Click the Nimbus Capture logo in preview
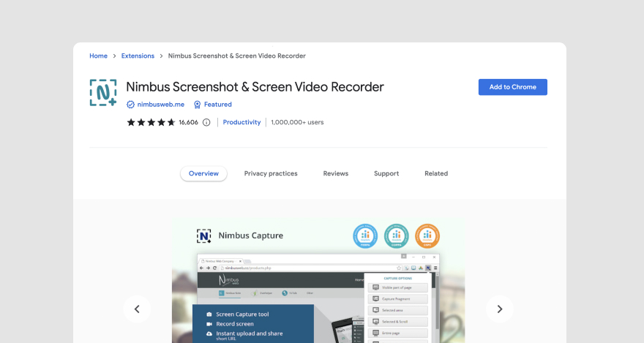 (203, 236)
